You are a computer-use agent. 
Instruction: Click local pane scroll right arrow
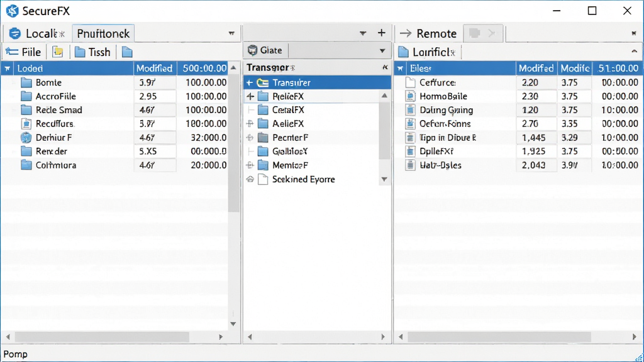(221, 337)
